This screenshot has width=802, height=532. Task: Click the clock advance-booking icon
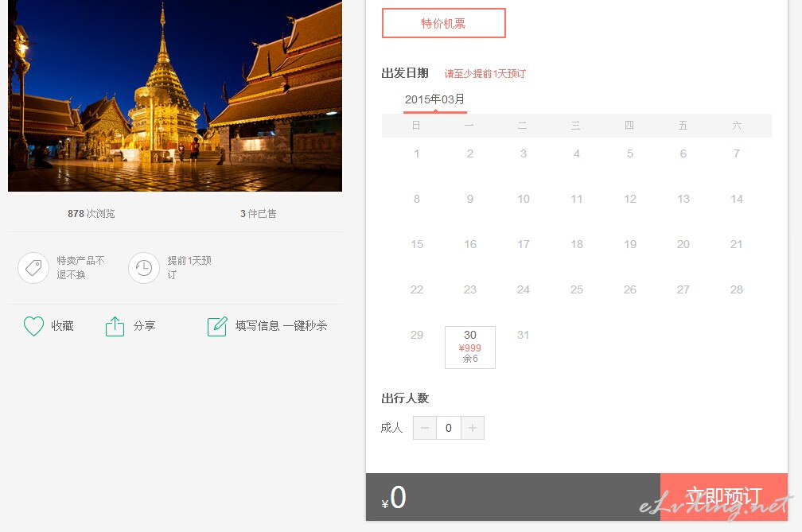coord(144,268)
